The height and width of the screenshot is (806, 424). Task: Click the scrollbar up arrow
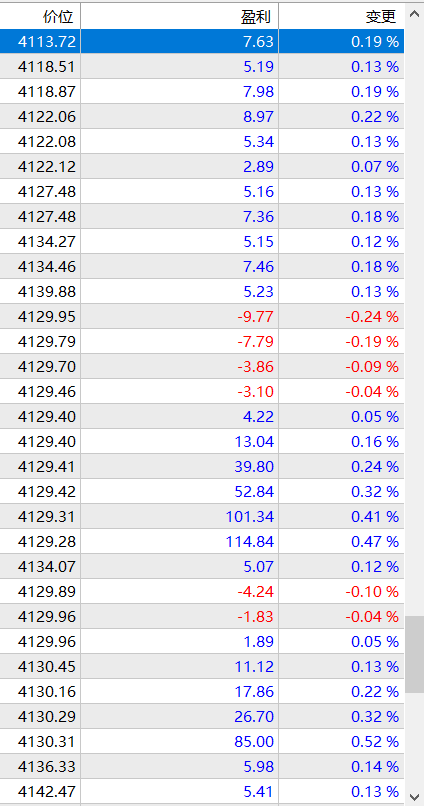click(414, 15)
